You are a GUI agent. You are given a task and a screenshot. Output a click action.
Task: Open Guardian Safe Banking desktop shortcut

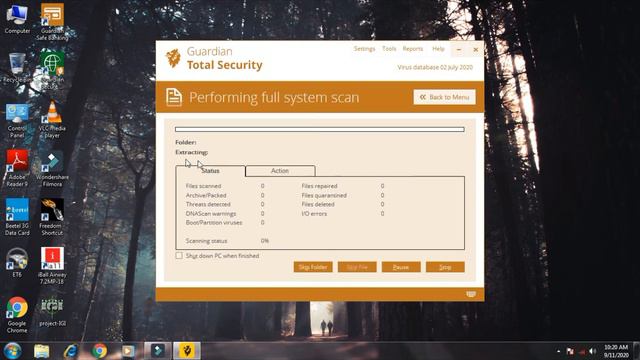point(52,22)
